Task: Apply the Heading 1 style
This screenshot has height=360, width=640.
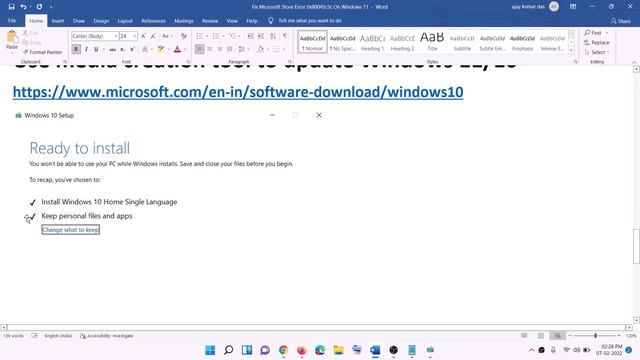Action: click(x=372, y=41)
